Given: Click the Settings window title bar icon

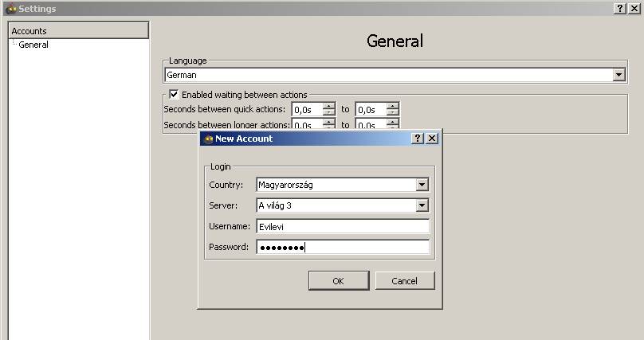Looking at the screenshot, I should [10, 8].
